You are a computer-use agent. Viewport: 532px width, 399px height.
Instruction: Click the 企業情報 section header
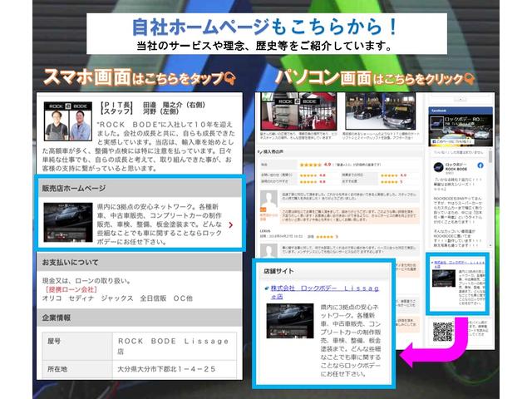[x=140, y=318]
